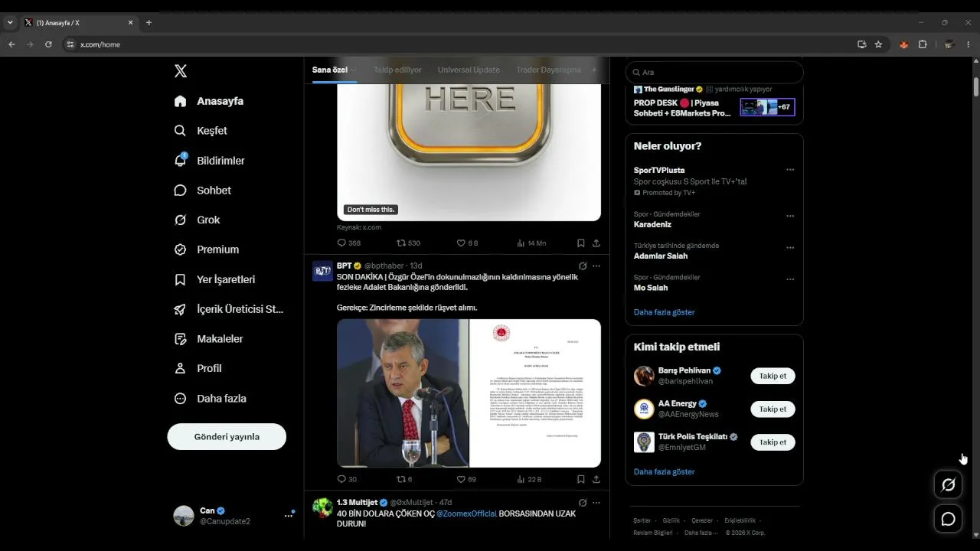Screen dimensions: 980x551
Task: Click 'Daha fazla göster' under Neler oluyor
Action: coord(665,312)
